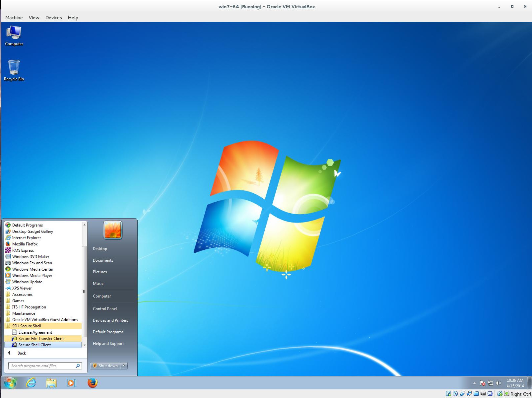
Task: Expand the ITS HF Propagation folder
Action: [x=43, y=307]
